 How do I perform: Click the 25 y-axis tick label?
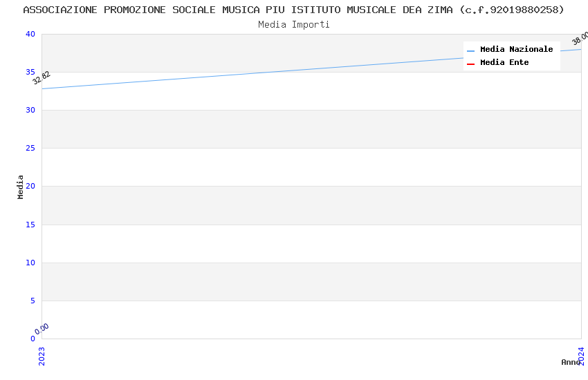pos(30,149)
